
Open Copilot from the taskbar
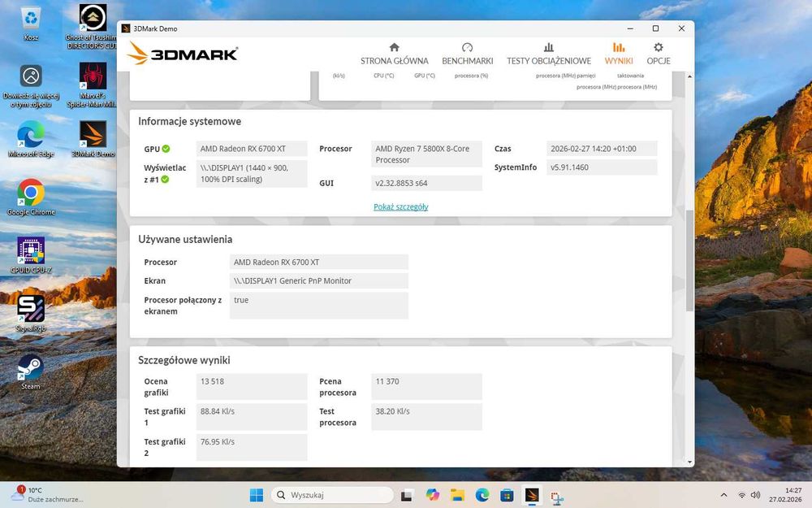[432, 495]
